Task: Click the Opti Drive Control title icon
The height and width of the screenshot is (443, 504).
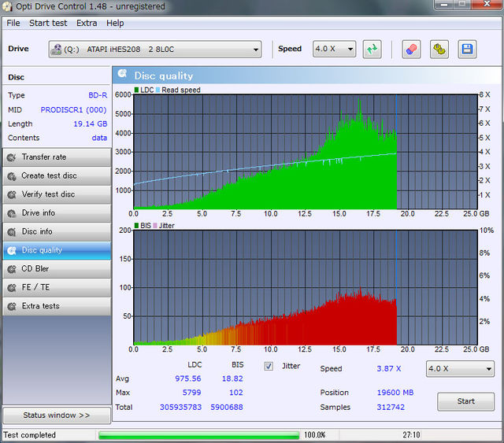Action: click(7, 6)
